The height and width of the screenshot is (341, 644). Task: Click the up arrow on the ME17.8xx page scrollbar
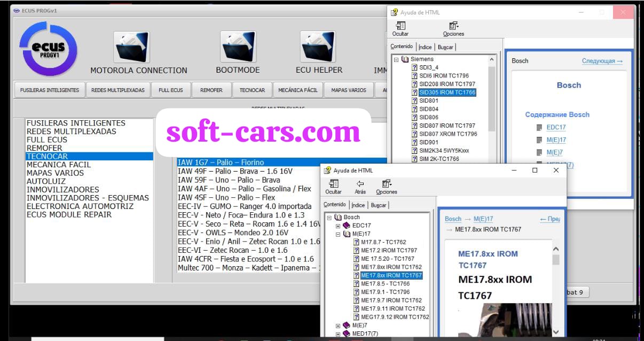[556, 249]
